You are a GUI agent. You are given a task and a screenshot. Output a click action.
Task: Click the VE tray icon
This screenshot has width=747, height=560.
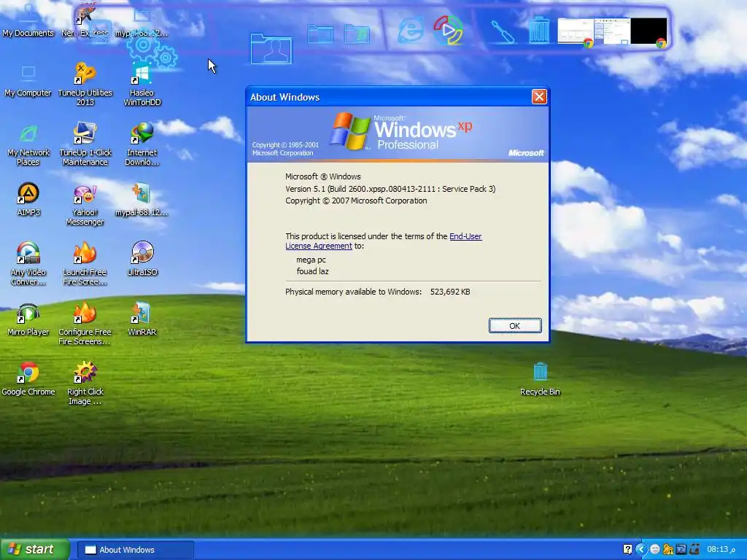pos(681,550)
